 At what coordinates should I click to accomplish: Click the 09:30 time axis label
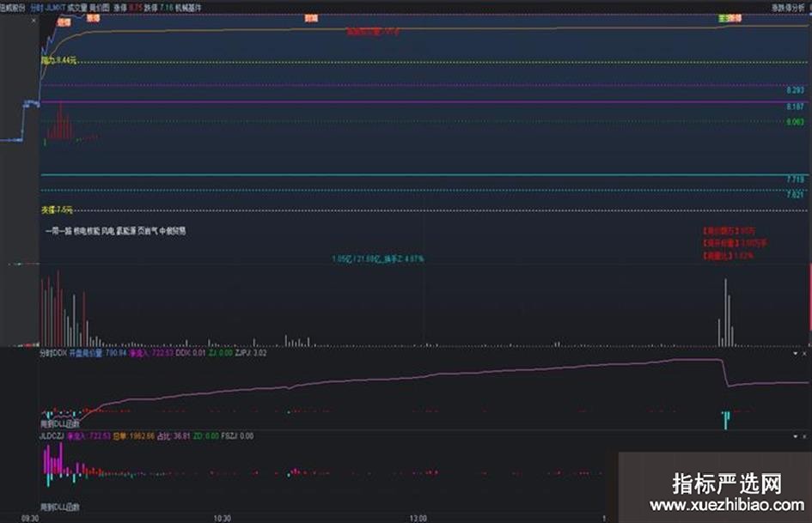click(29, 519)
